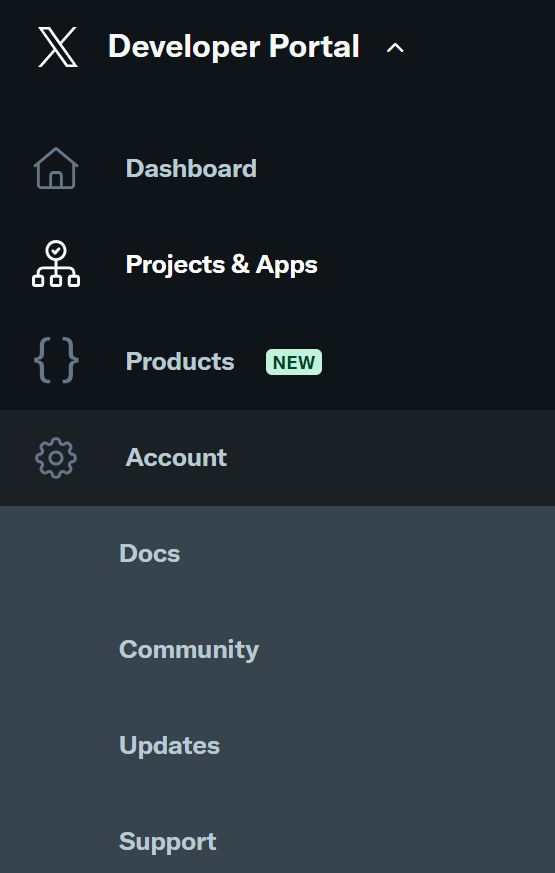Go to the Products menu label
Screen dimensions: 555x873
coord(180,362)
